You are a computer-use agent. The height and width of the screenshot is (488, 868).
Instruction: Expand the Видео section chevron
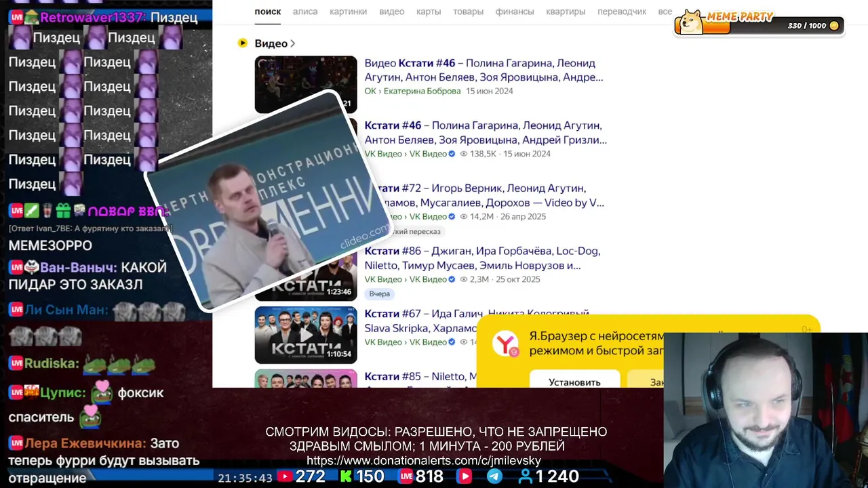tap(292, 43)
